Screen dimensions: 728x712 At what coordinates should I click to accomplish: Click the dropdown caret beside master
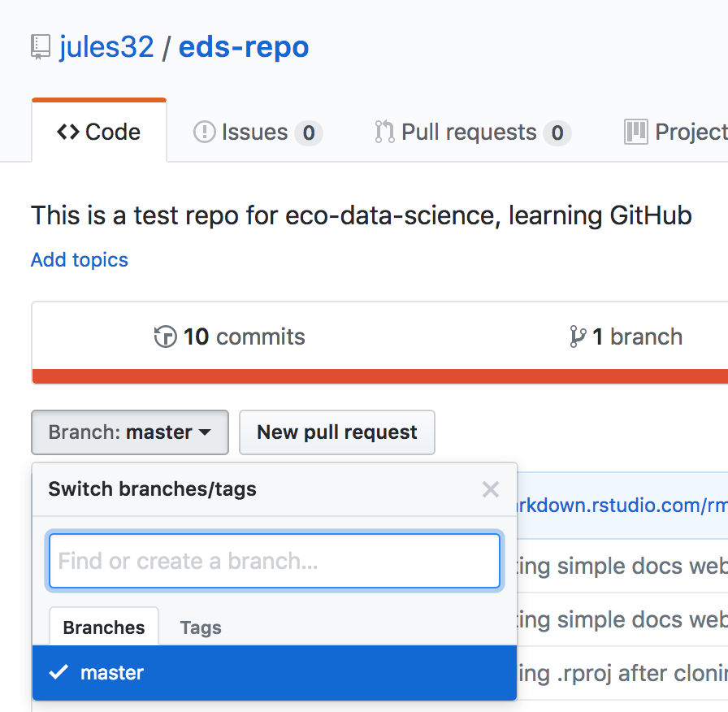[205, 432]
